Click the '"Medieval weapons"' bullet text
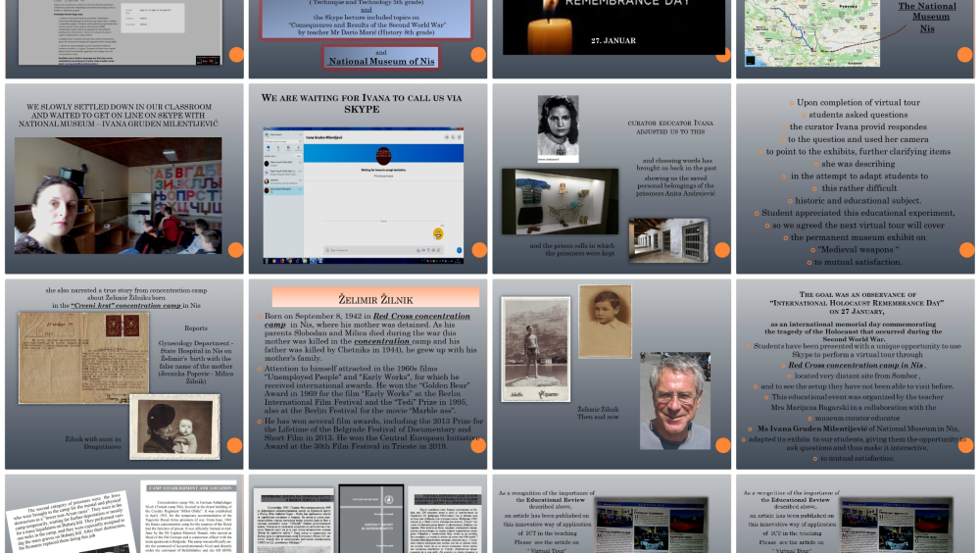The width and height of the screenshot is (980, 553). tap(858, 250)
